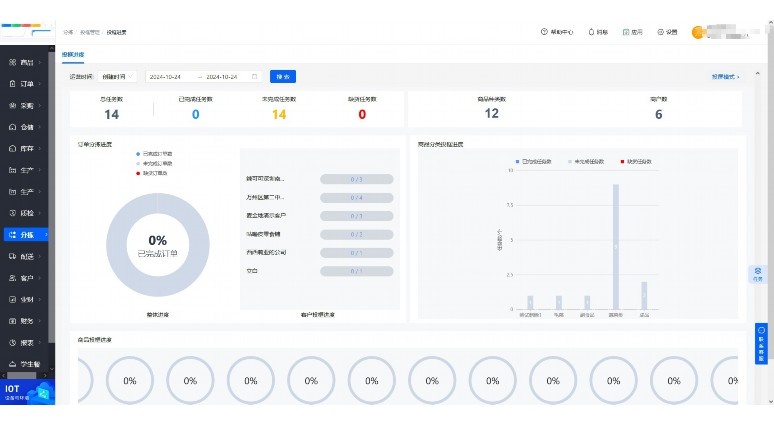Click the 库存 icon in the sidebar
The height and width of the screenshot is (425, 774).
12,149
